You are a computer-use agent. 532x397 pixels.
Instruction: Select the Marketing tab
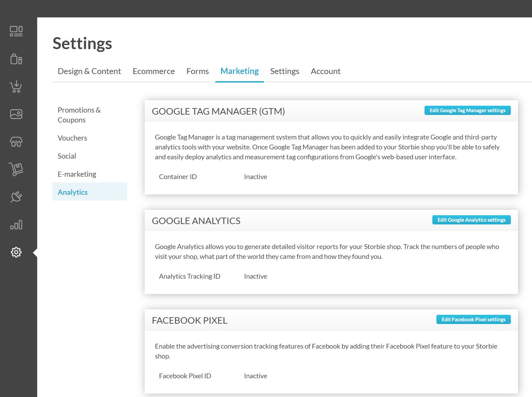[x=240, y=71]
